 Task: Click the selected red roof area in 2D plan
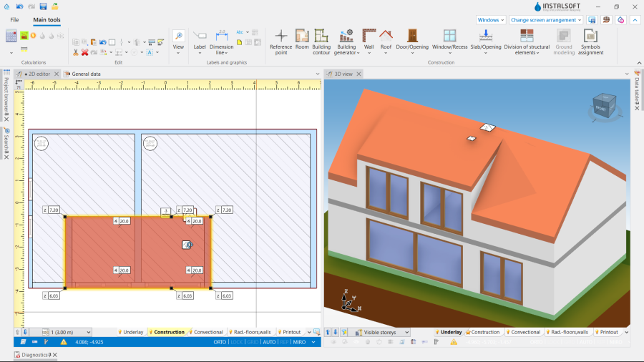pos(137,252)
